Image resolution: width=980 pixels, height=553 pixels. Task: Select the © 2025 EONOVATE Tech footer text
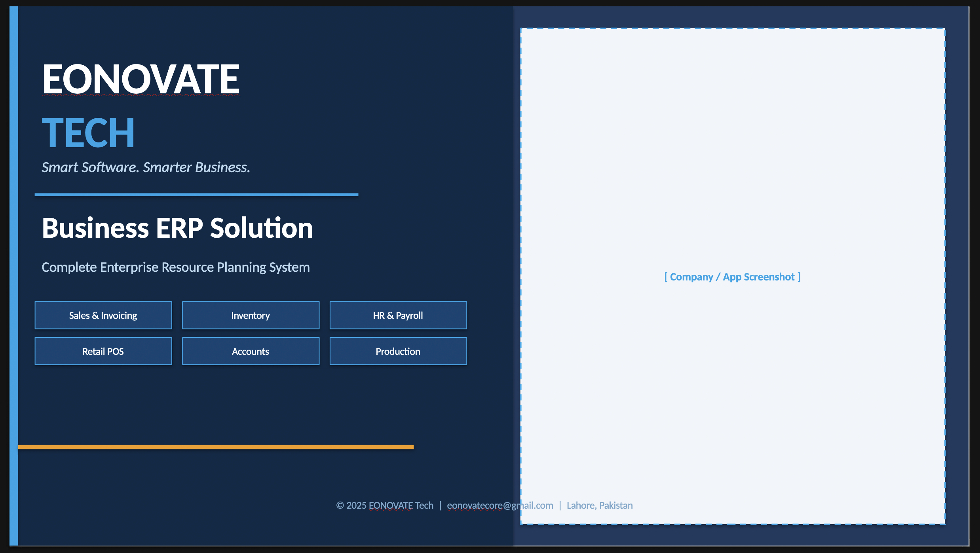tap(385, 506)
